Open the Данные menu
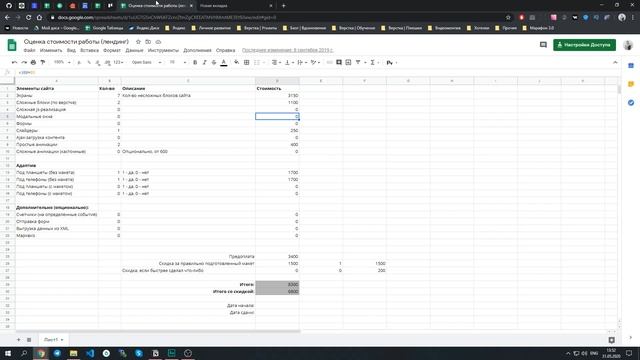The image size is (640, 360). [x=134, y=50]
